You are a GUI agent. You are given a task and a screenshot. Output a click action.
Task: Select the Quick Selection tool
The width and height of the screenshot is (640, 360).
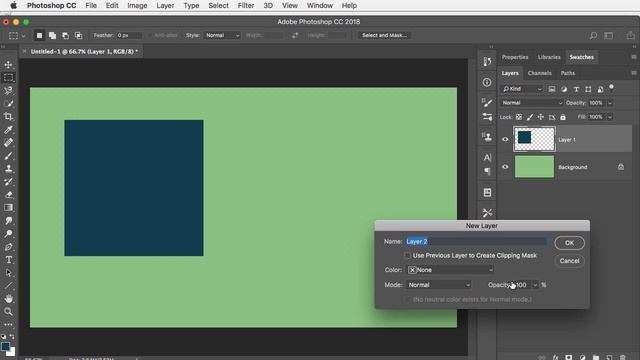9,104
